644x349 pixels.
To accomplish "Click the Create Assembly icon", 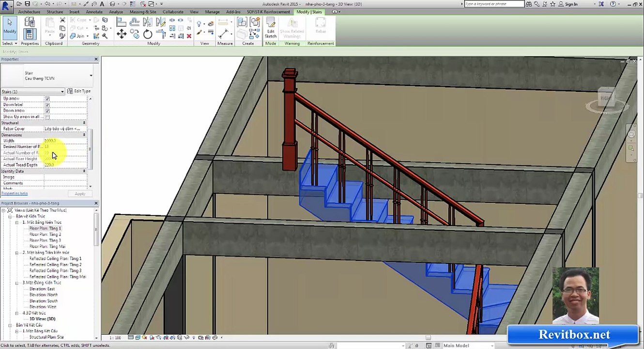I will click(x=242, y=22).
